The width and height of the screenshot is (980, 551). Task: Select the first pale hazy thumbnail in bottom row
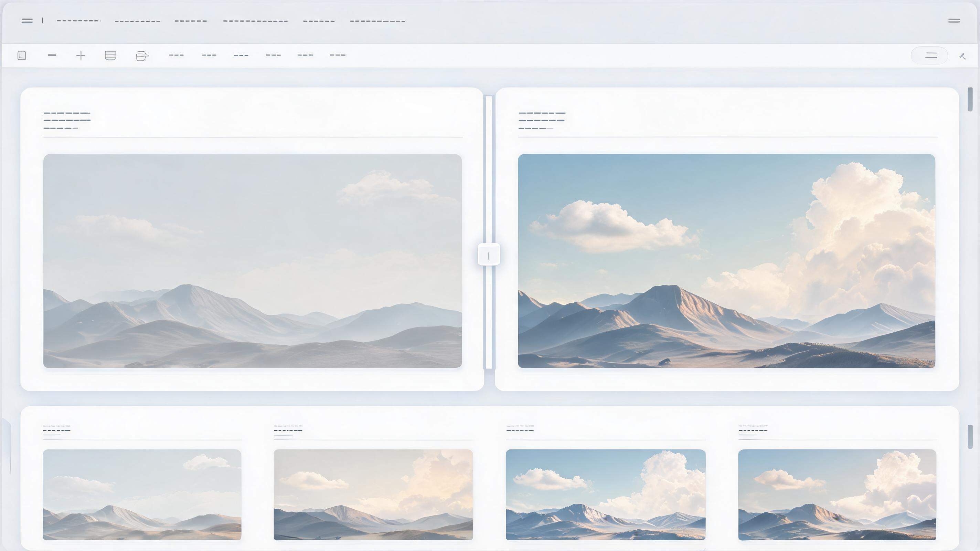pos(142,495)
